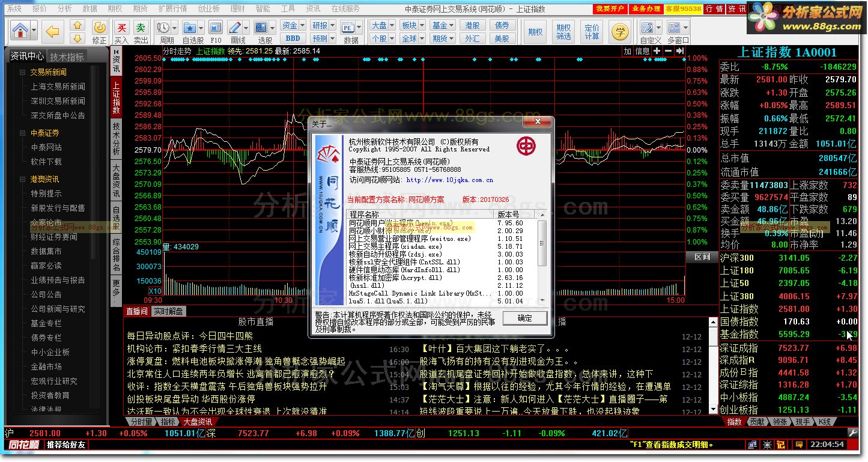Click the gold 学 learning icon
Viewport: 868px width, 462px height.
(x=620, y=31)
